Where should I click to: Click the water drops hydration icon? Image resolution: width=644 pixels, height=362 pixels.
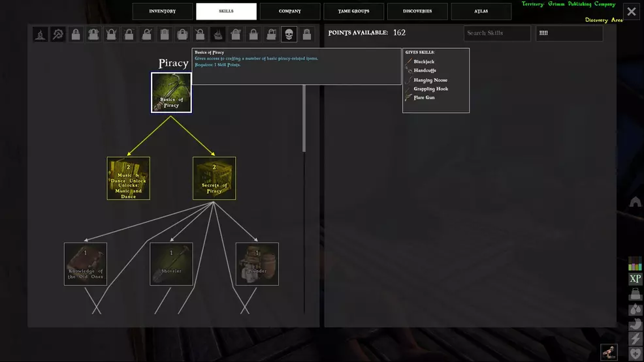(x=635, y=309)
